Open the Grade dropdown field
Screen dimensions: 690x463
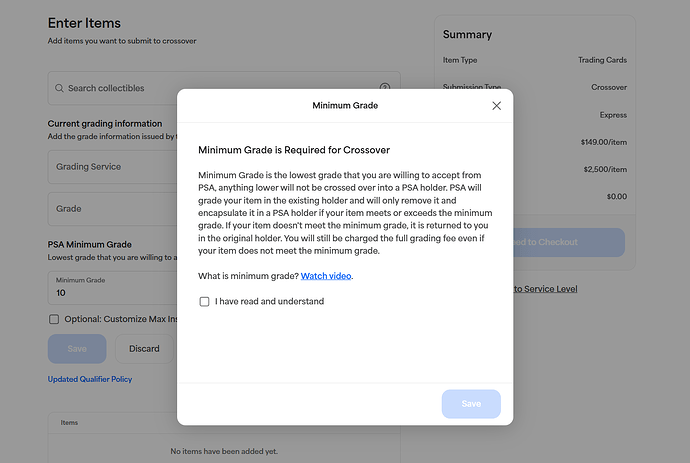pos(113,209)
